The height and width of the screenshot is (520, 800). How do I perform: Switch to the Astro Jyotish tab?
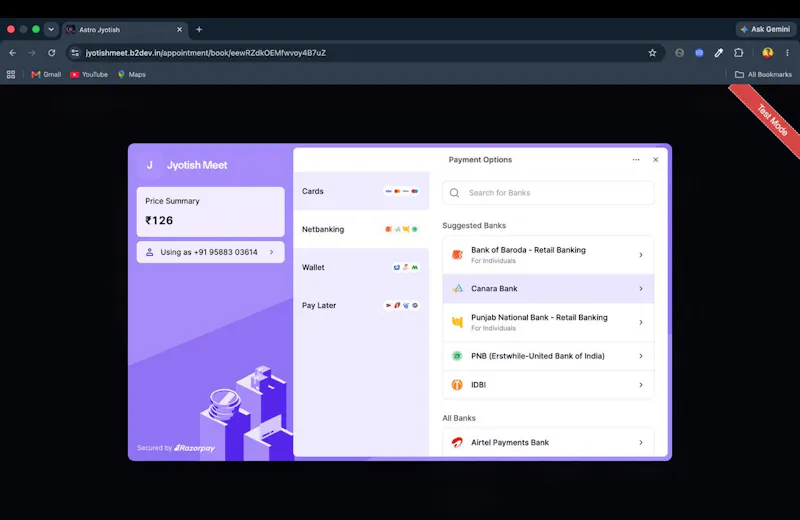click(125, 30)
